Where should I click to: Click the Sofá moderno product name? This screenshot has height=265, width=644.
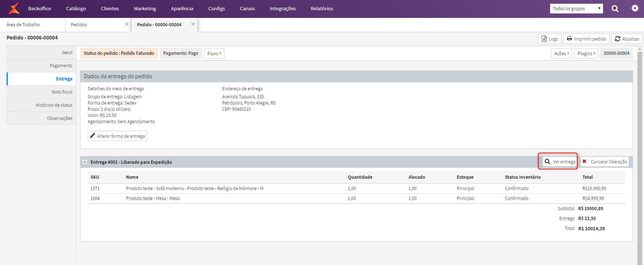coord(195,189)
